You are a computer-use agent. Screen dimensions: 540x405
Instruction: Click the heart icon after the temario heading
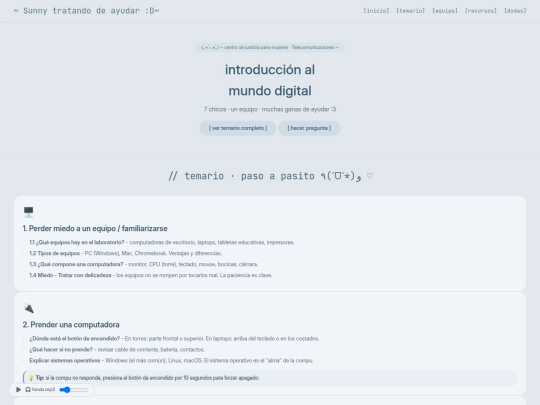click(370, 176)
